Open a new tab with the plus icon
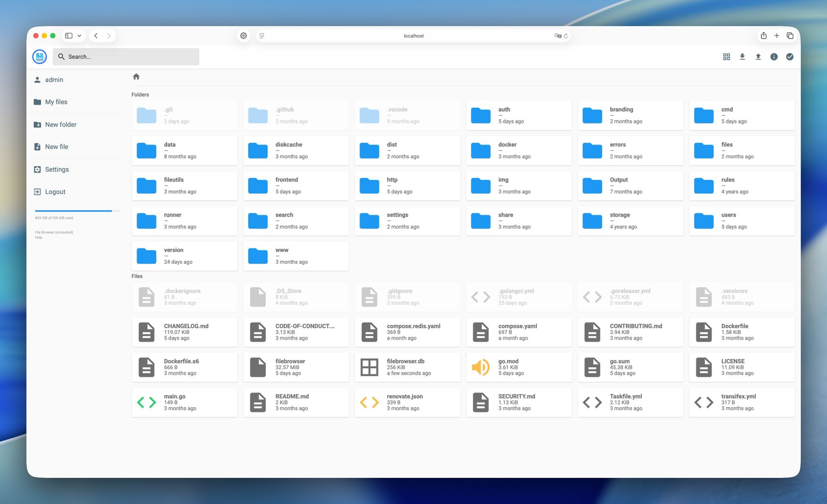The width and height of the screenshot is (827, 504). tap(776, 35)
